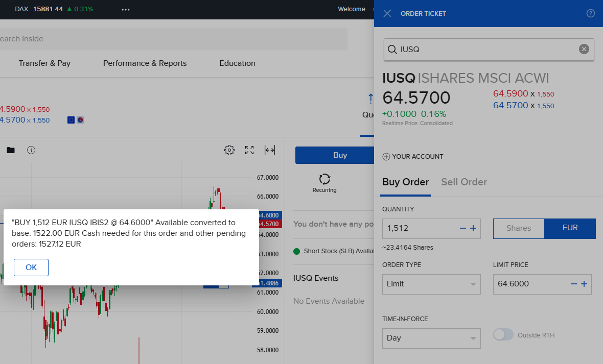
Task: Open the chart folder icon
Action: coord(11,150)
